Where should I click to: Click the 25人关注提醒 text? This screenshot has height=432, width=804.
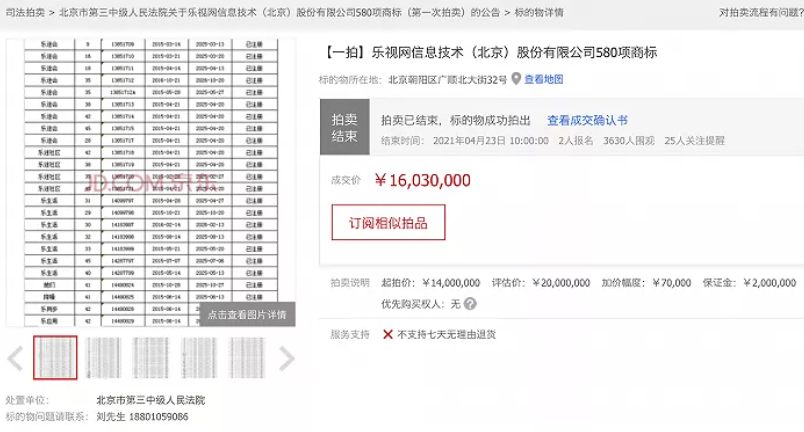click(694, 141)
